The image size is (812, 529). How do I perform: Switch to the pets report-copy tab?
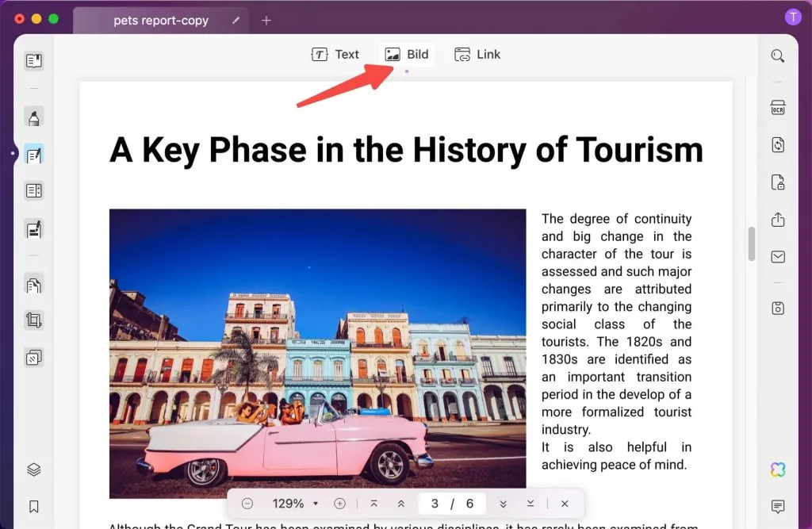pos(160,20)
